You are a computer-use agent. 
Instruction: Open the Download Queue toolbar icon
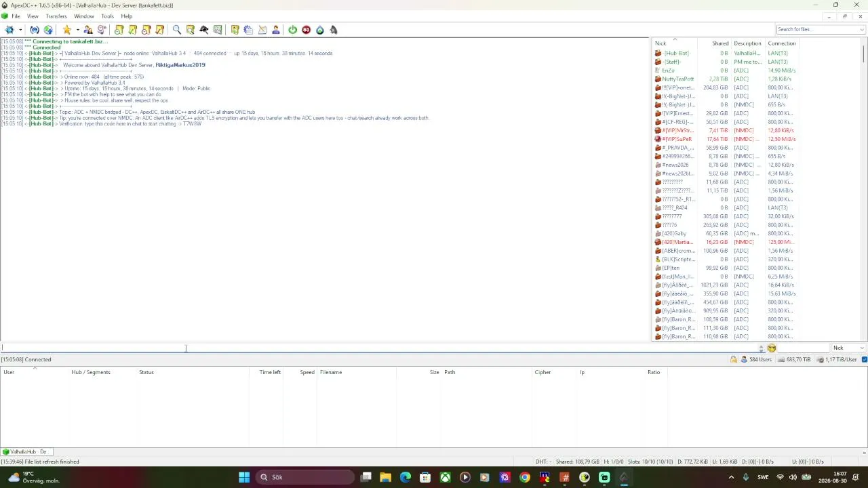tap(119, 30)
